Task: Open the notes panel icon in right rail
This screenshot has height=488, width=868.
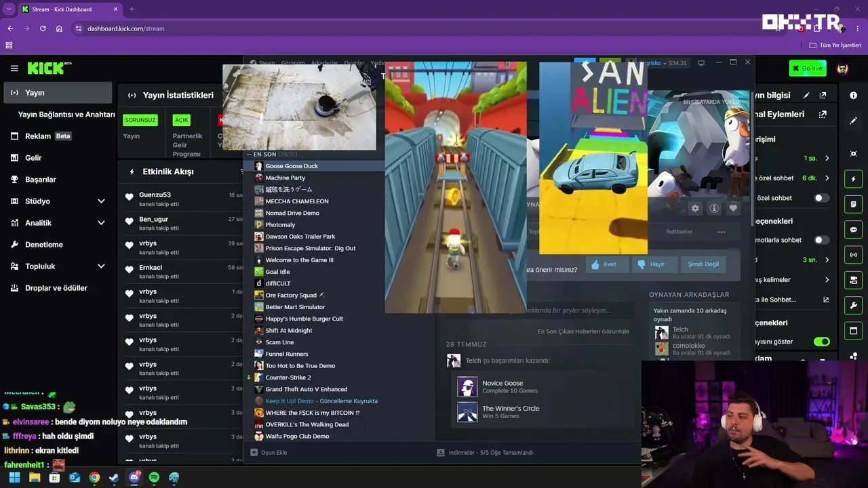Action: tap(853, 204)
